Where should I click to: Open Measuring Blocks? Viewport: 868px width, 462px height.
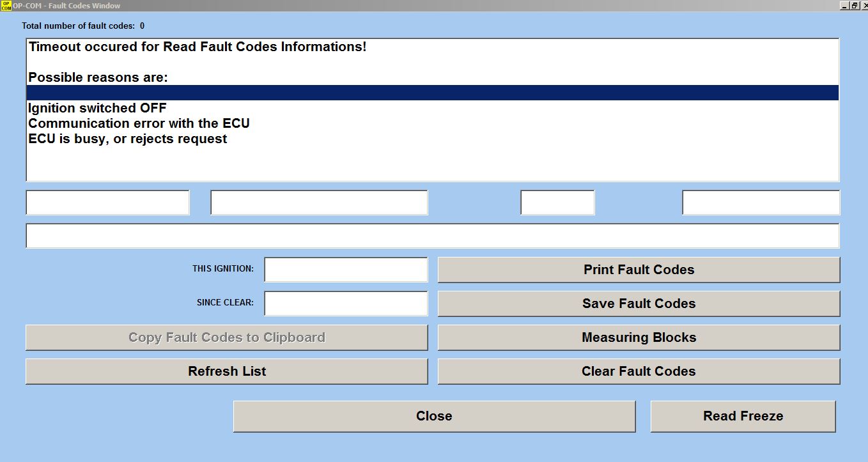[639, 337]
